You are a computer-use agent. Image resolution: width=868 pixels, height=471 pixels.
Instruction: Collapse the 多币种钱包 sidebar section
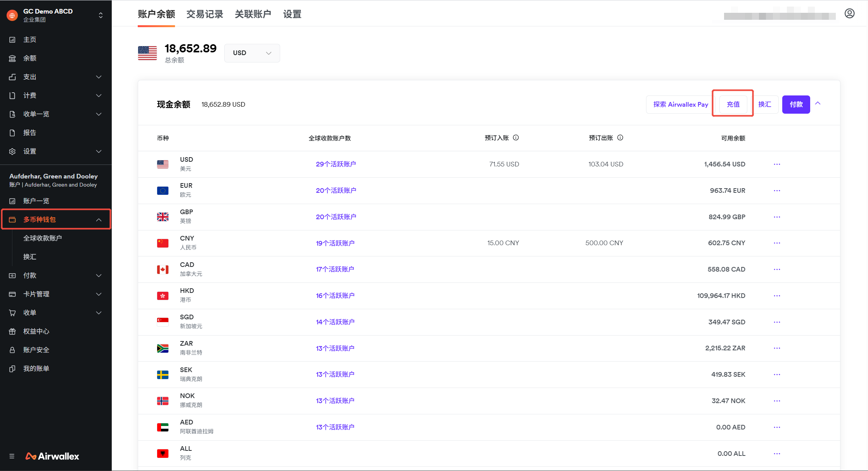point(99,220)
